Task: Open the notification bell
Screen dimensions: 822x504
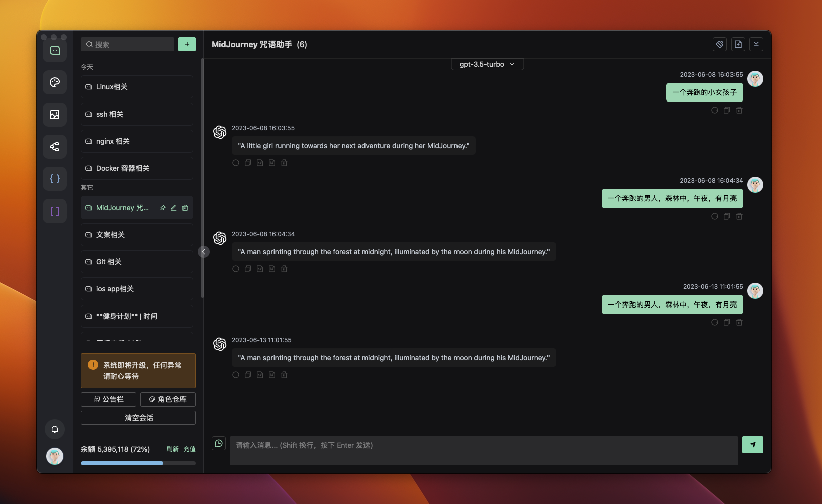Action: pos(55,429)
